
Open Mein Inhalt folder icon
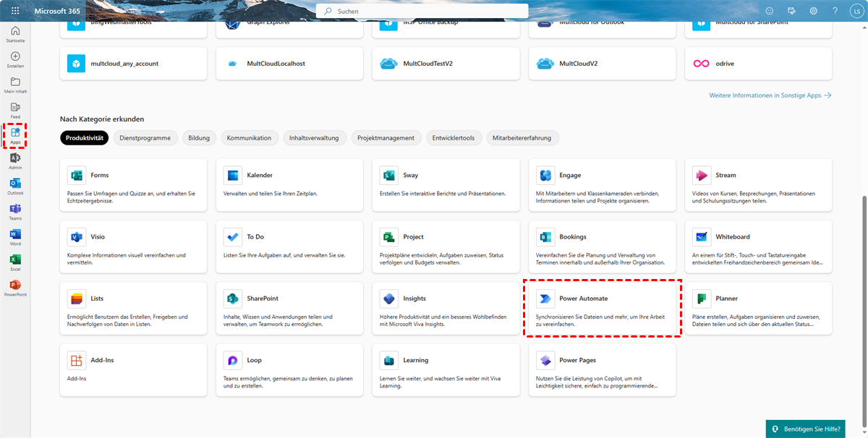click(15, 85)
